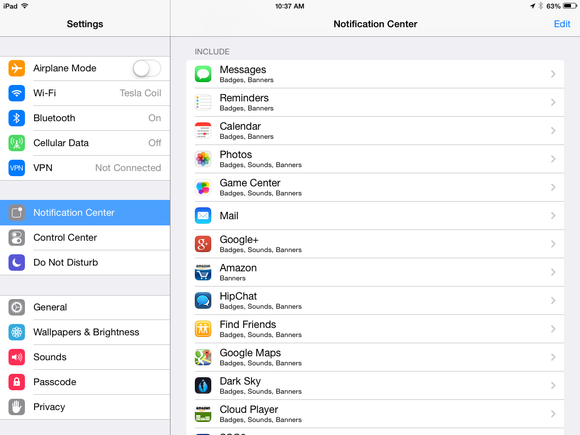Open Google+ row disclosure chevron
580x435 pixels.
pyautogui.click(x=553, y=244)
